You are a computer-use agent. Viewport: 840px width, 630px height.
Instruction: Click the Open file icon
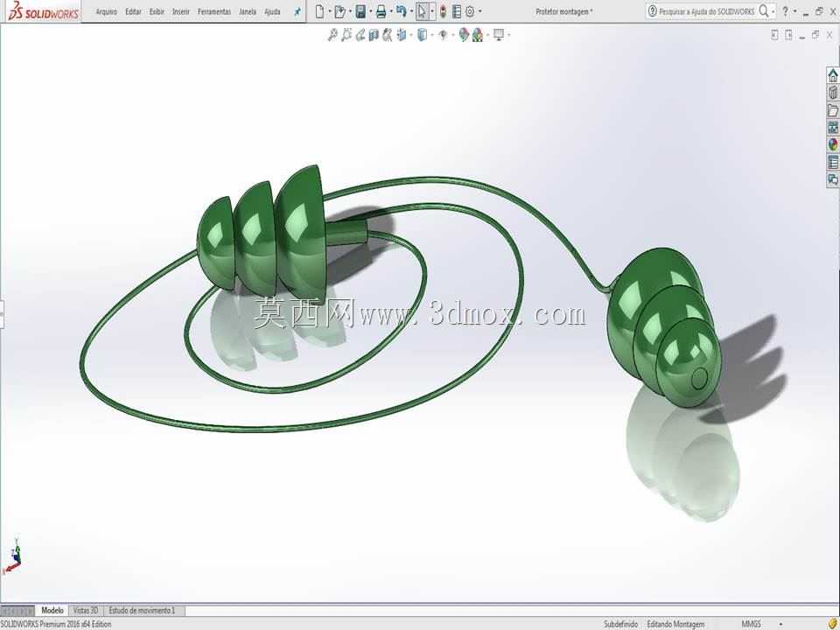pos(339,11)
